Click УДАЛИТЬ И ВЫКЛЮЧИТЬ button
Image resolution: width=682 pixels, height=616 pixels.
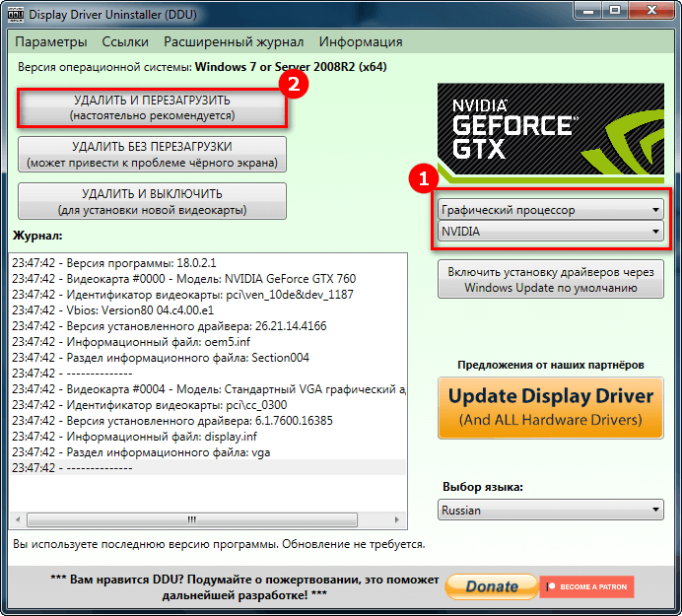pos(152,201)
